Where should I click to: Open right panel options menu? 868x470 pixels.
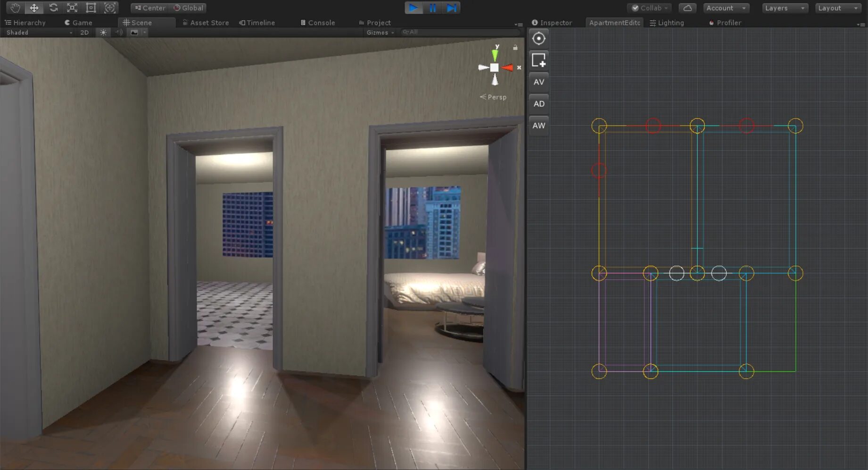click(x=860, y=24)
